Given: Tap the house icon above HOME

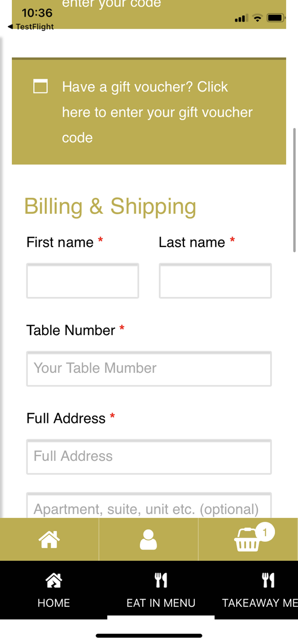Looking at the screenshot, I should point(54,580).
